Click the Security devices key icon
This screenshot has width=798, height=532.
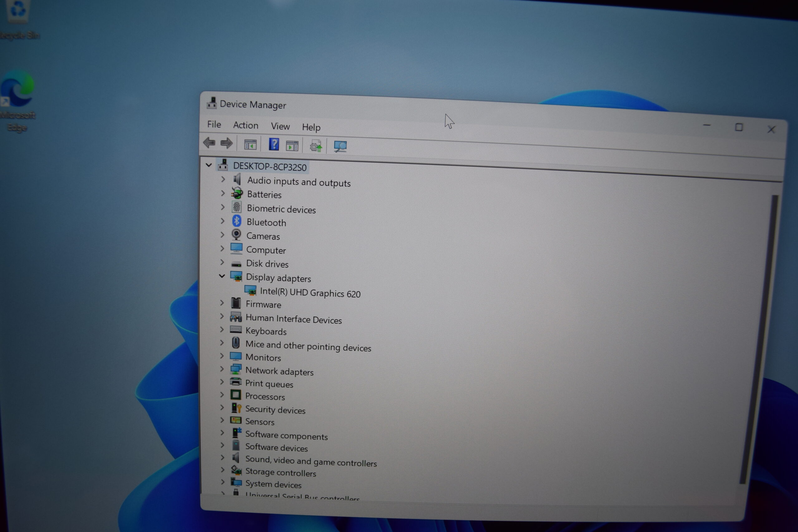click(236, 408)
